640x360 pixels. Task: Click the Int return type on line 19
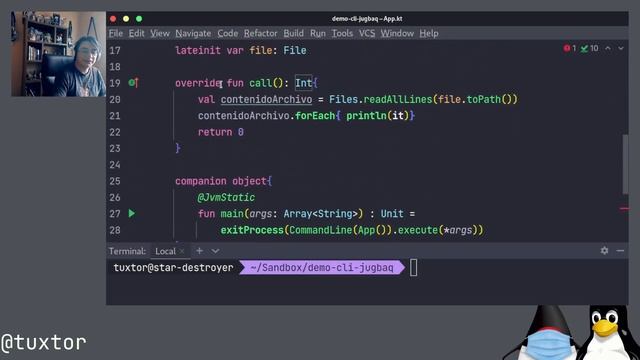(303, 83)
